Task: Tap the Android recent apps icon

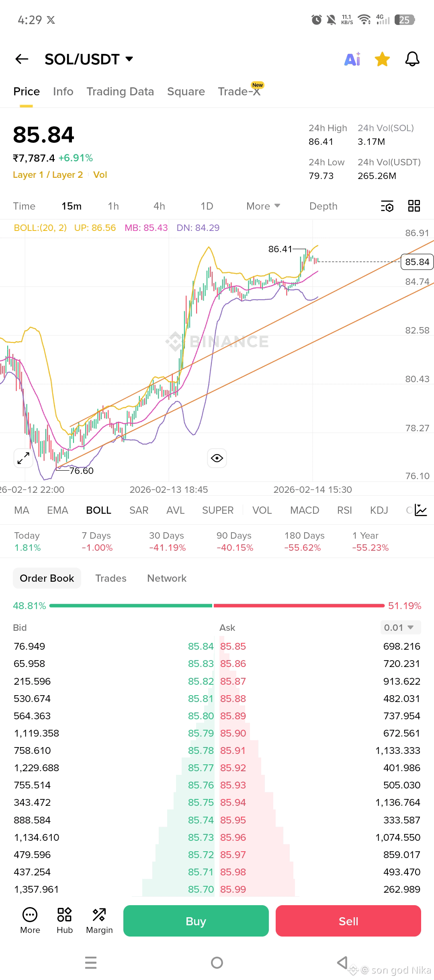Action: (x=91, y=963)
